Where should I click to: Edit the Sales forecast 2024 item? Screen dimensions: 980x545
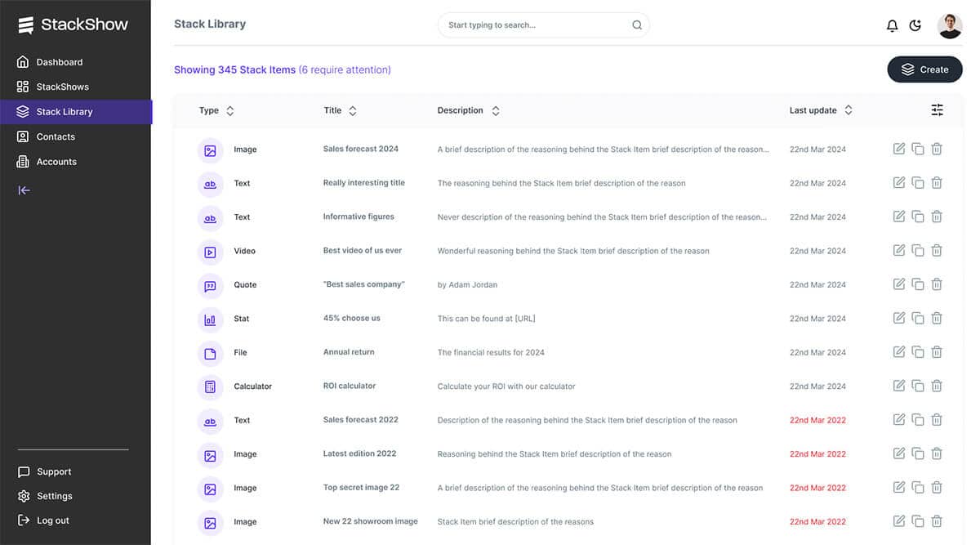click(898, 149)
